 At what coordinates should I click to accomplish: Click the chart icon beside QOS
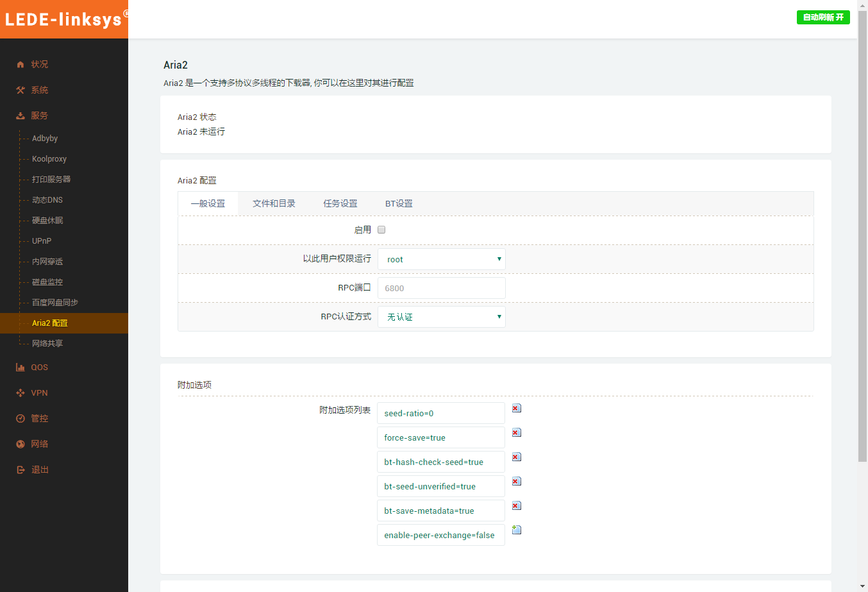point(21,368)
